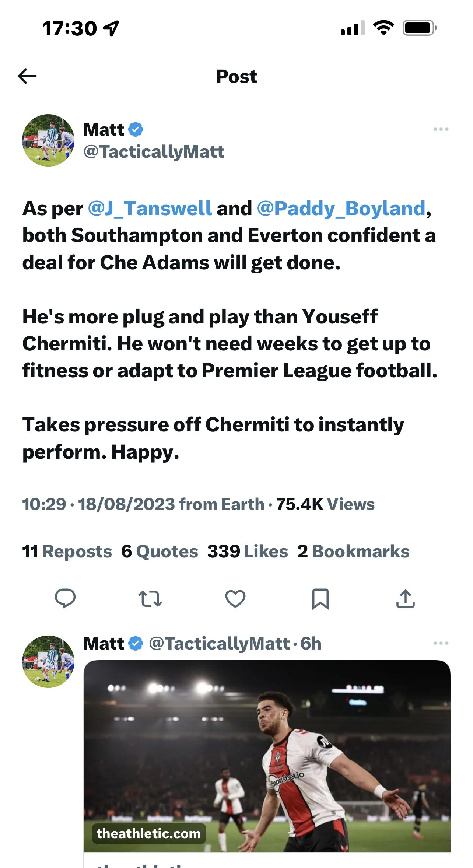Tap the @TacticallyMatt handle under Matt
This screenshot has height=868, width=473.
coord(154,152)
